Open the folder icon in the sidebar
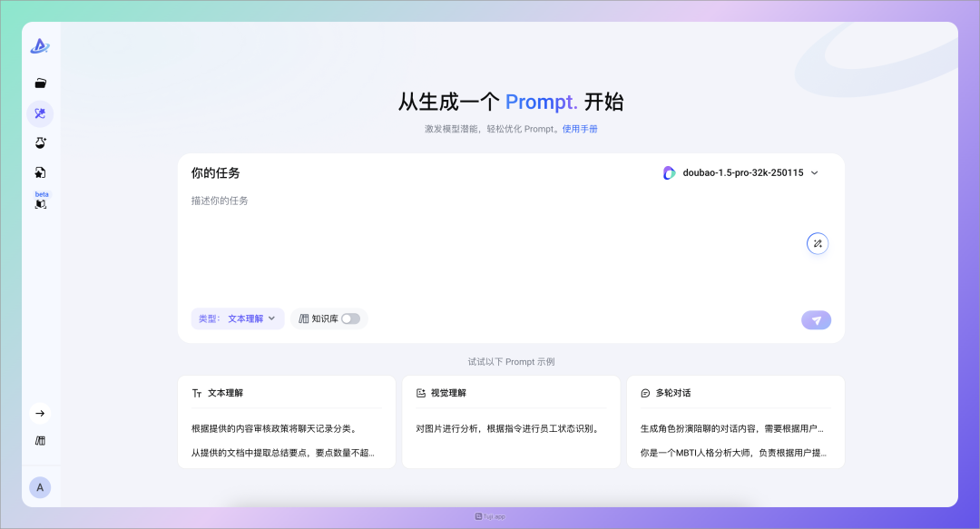 41,83
